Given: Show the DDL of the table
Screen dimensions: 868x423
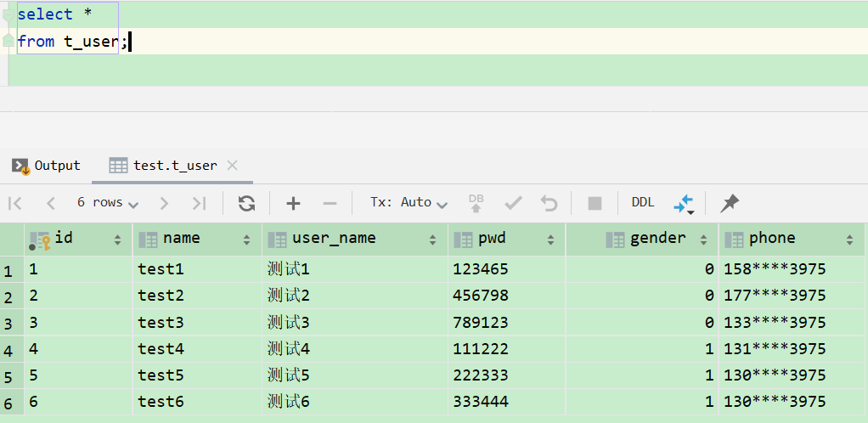Looking at the screenshot, I should click(643, 203).
